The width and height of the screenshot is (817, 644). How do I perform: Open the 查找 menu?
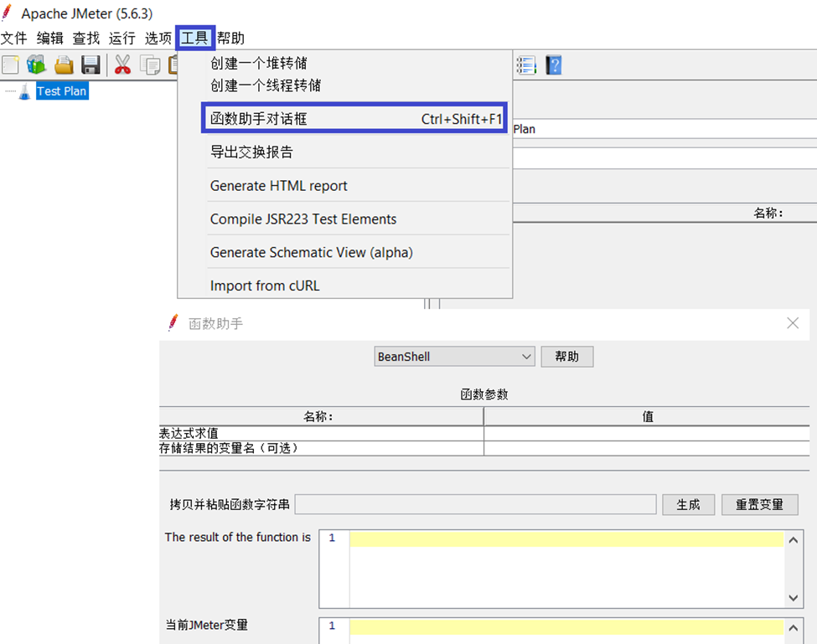click(86, 38)
